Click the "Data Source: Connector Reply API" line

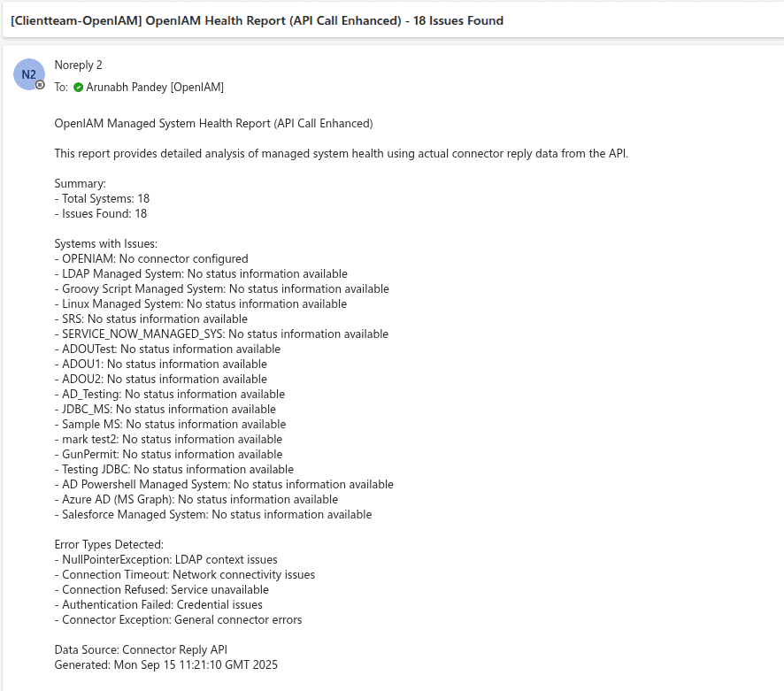pyautogui.click(x=146, y=650)
